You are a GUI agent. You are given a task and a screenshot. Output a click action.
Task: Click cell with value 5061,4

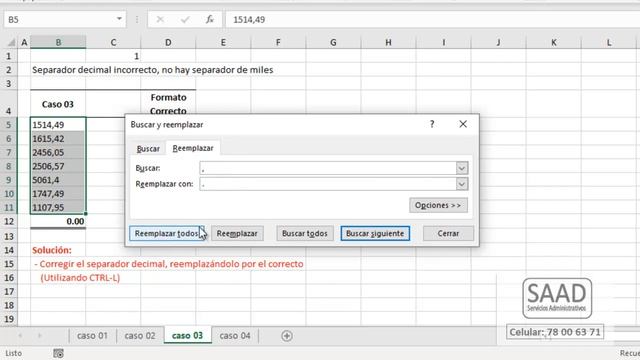(x=58, y=180)
